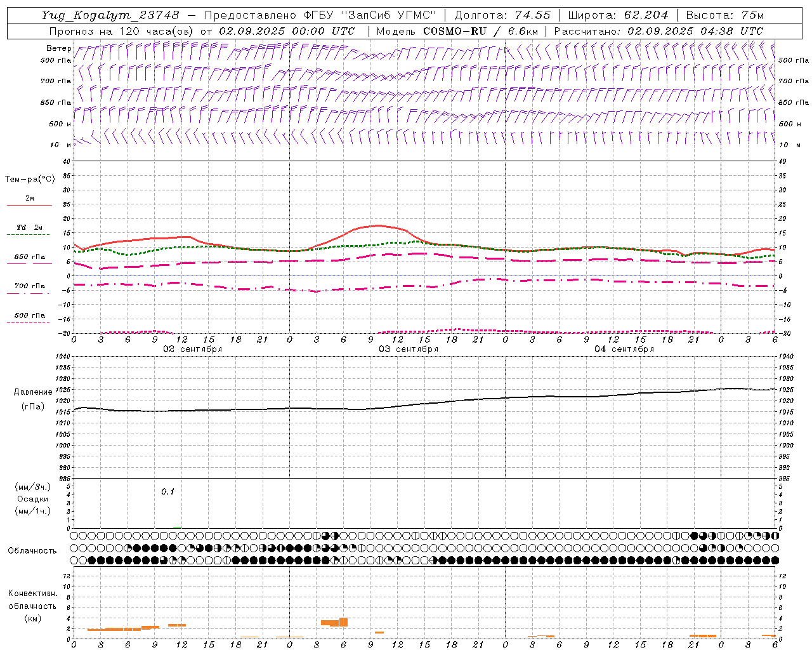Click the tallest orange convective cloud bar
The height and width of the screenshot is (650, 812).
pos(344,622)
